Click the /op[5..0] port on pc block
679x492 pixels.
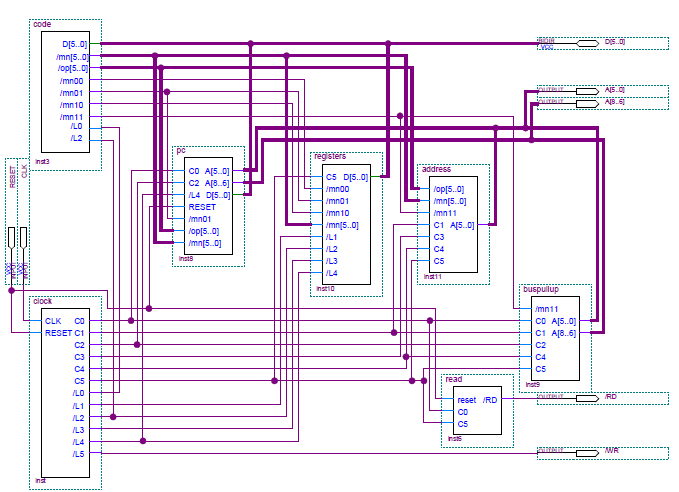click(x=204, y=231)
